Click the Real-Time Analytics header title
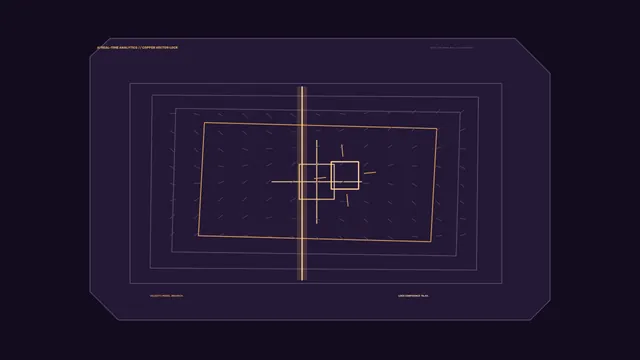This screenshot has width=640, height=360. tap(138, 48)
